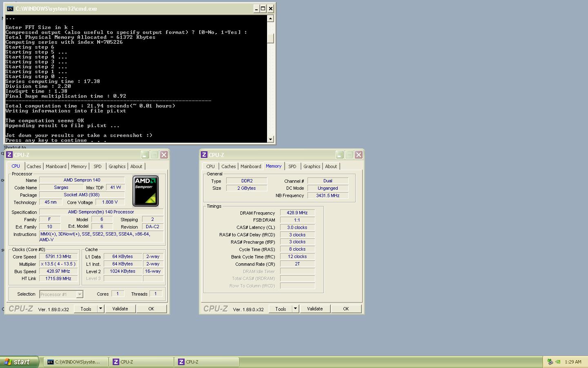The image size is (588, 368).
Task: Expand the Tools dropdown arrow in the right CPU-Z window
Action: pos(295,309)
